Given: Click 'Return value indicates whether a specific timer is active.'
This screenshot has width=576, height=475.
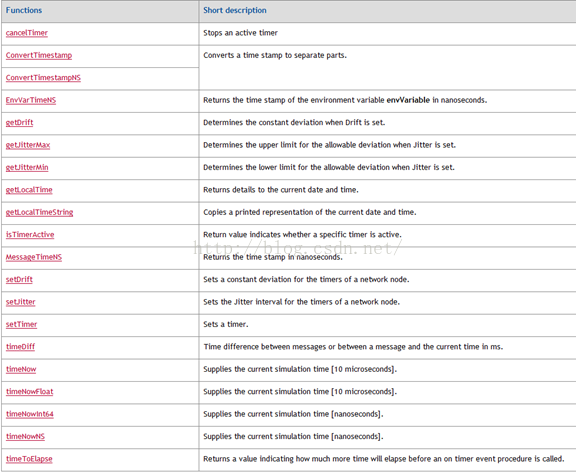Looking at the screenshot, I should (303, 234).
